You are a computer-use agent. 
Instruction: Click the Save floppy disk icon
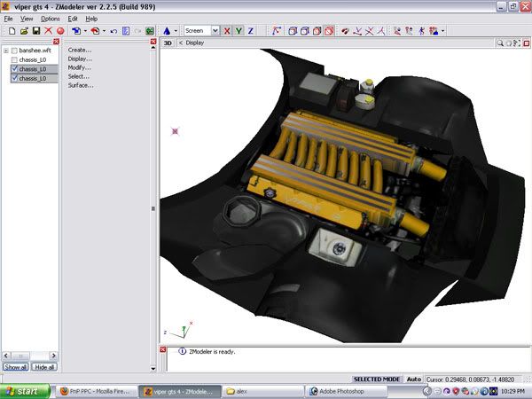(35, 30)
